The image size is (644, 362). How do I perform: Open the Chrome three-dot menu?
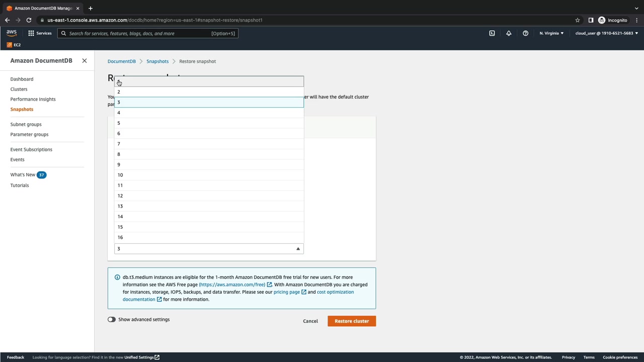(x=636, y=20)
